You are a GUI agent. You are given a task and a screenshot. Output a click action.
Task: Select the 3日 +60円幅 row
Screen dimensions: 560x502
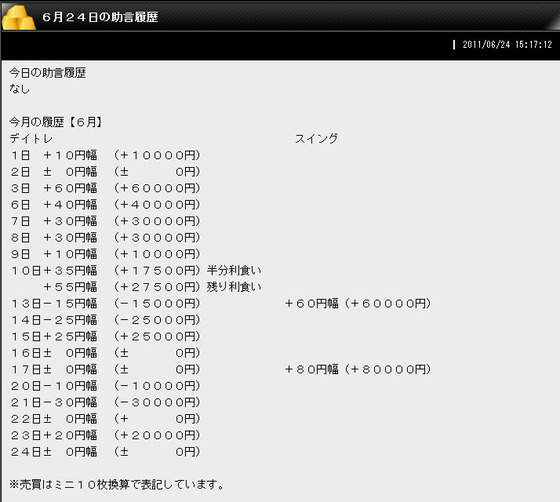point(105,188)
